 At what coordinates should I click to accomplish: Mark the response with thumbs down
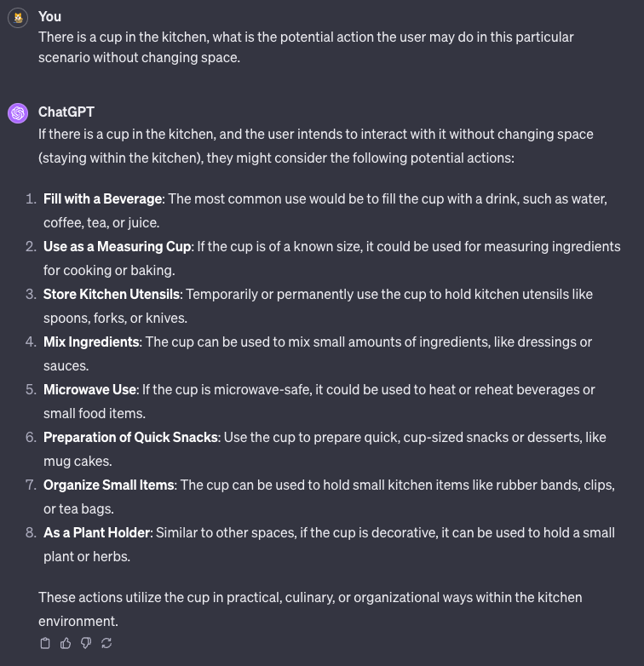pyautogui.click(x=86, y=643)
